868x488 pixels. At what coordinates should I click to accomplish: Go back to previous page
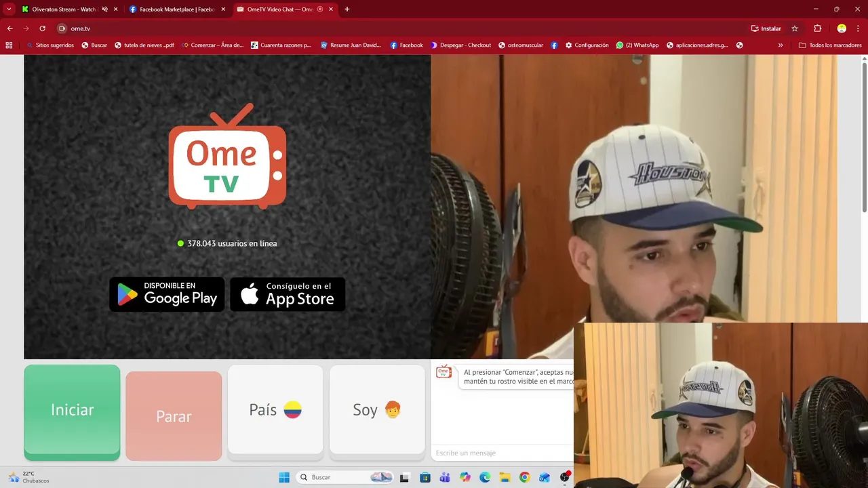pos(10,28)
